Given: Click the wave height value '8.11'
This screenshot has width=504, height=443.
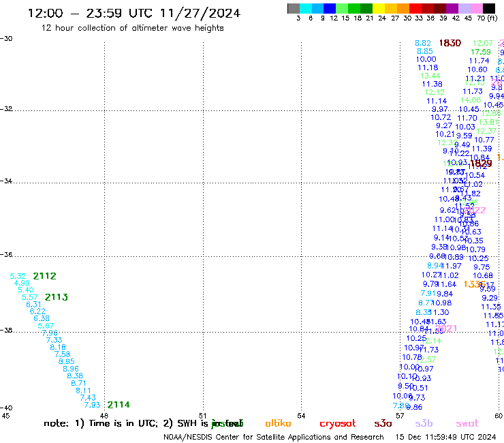Looking at the screenshot, I should click(83, 391).
